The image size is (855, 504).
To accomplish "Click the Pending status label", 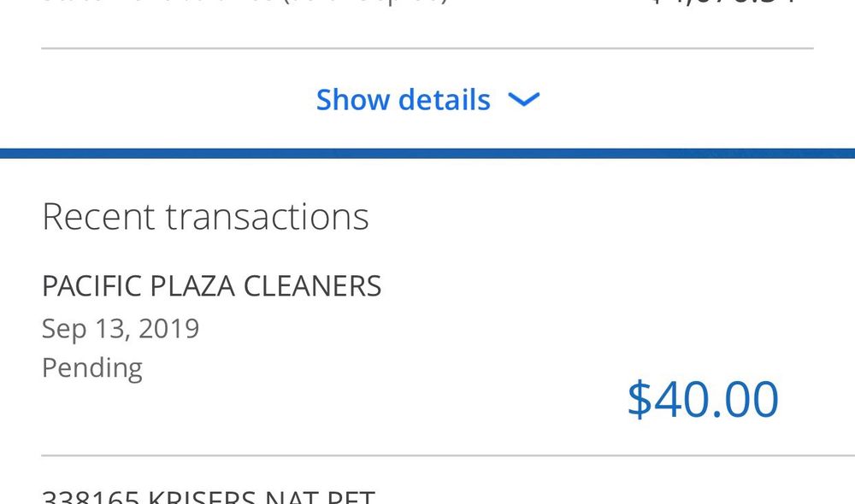I will 91,367.
